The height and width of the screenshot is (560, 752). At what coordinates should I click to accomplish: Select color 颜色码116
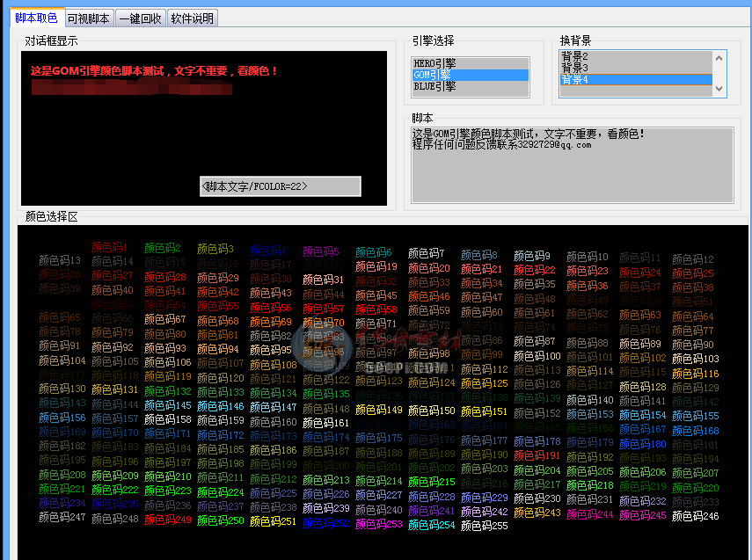click(696, 374)
